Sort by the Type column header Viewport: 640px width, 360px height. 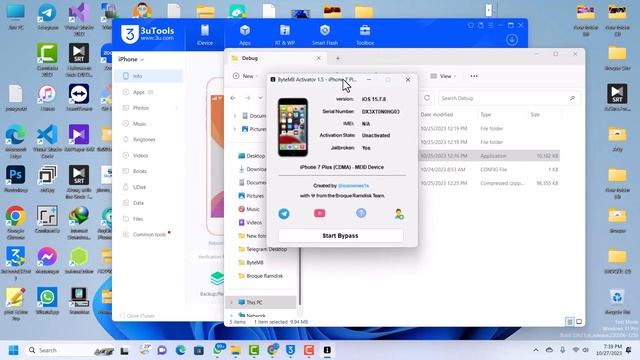coord(486,115)
